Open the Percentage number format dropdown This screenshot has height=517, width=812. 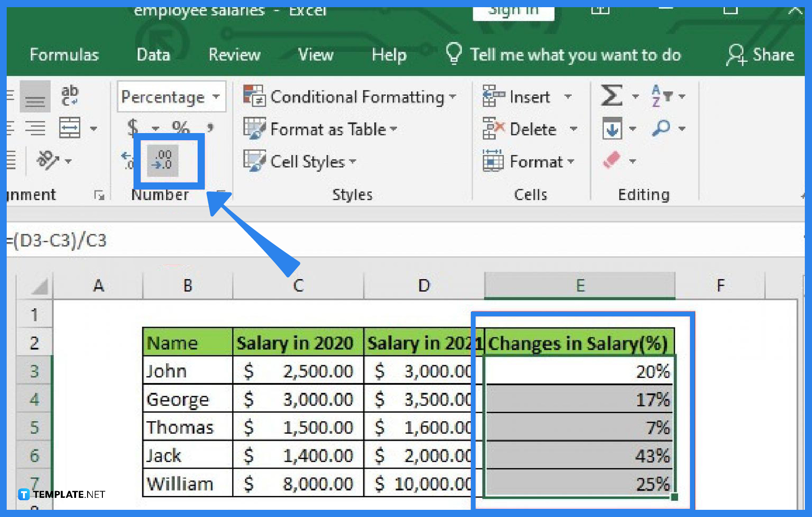(x=215, y=96)
